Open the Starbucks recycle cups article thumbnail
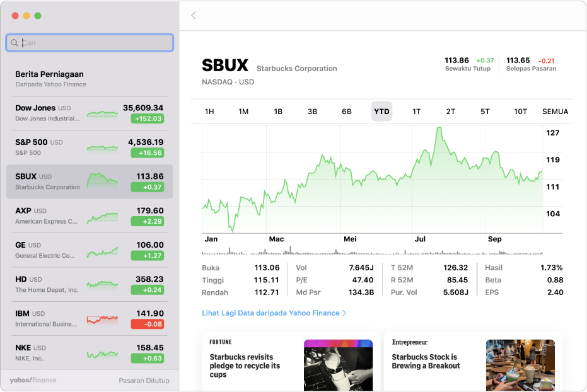 pyautogui.click(x=338, y=365)
